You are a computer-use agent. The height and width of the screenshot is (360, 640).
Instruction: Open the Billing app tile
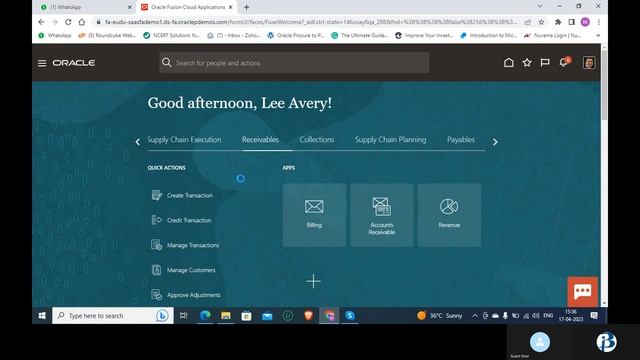pyautogui.click(x=314, y=215)
